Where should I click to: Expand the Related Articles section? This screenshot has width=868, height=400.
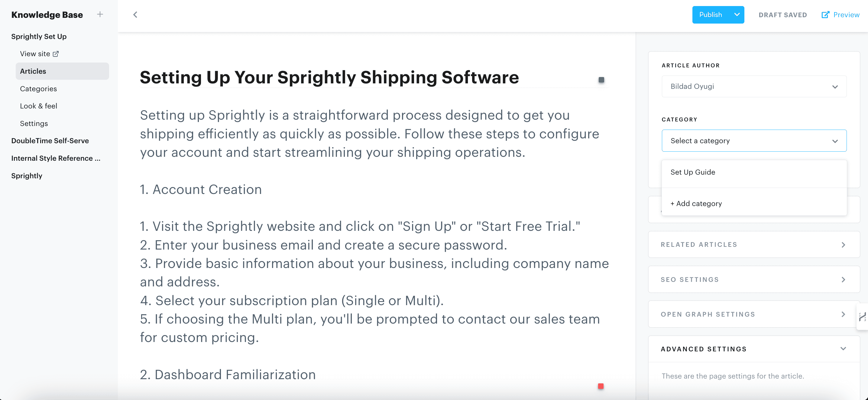[x=754, y=244]
